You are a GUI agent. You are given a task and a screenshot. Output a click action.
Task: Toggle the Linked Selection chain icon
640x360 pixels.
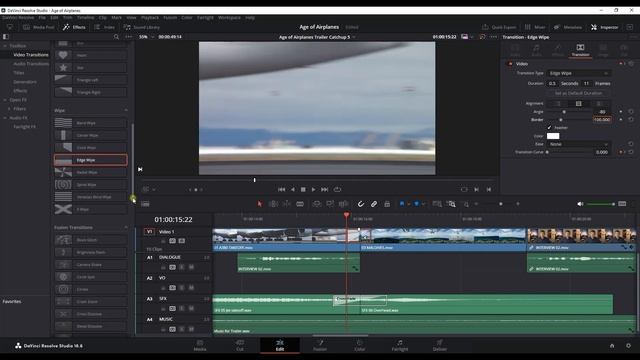click(374, 204)
